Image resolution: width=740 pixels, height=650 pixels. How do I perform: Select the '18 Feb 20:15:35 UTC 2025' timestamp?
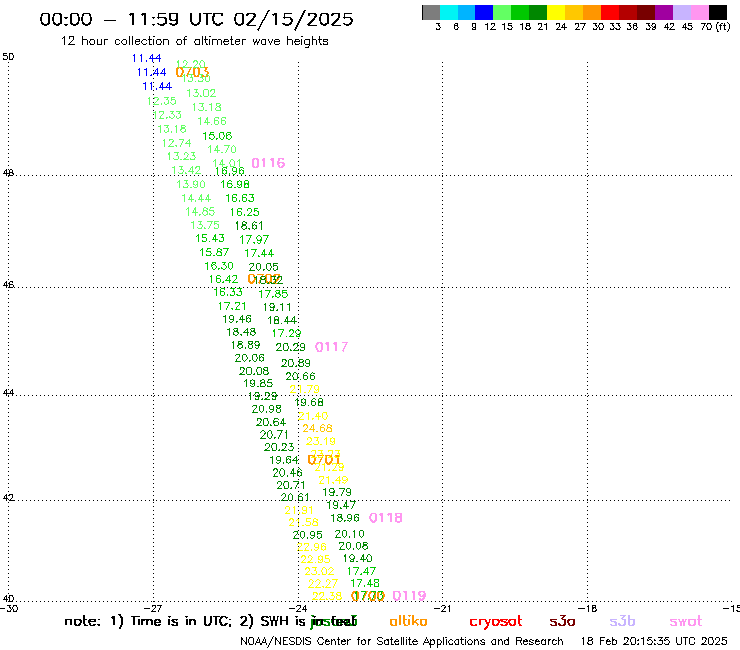[654, 642]
